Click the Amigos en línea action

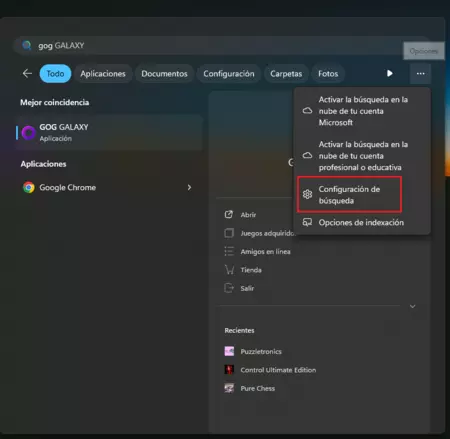pos(265,252)
